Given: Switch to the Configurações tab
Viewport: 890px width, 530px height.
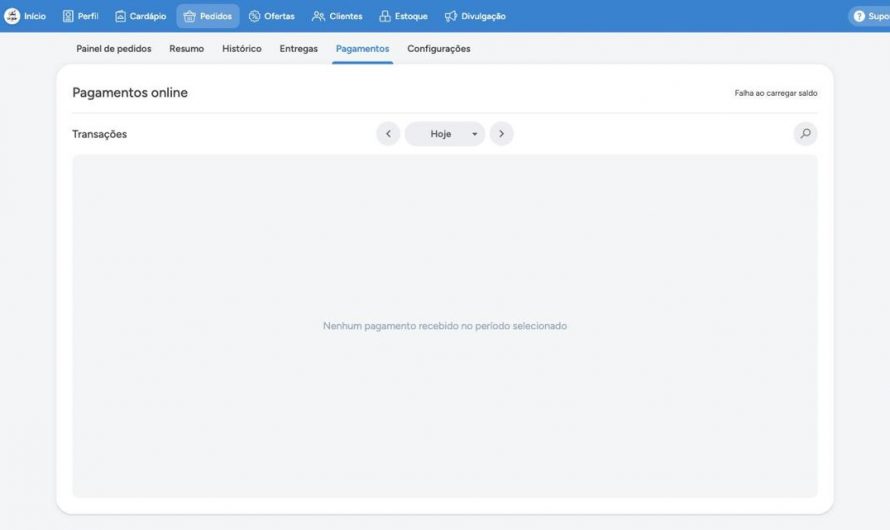Looking at the screenshot, I should tap(439, 49).
